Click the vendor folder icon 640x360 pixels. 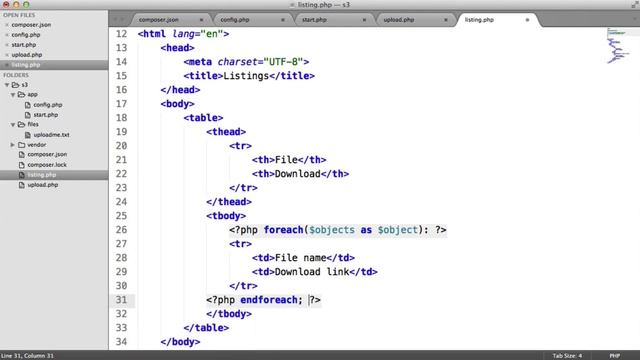point(22,145)
